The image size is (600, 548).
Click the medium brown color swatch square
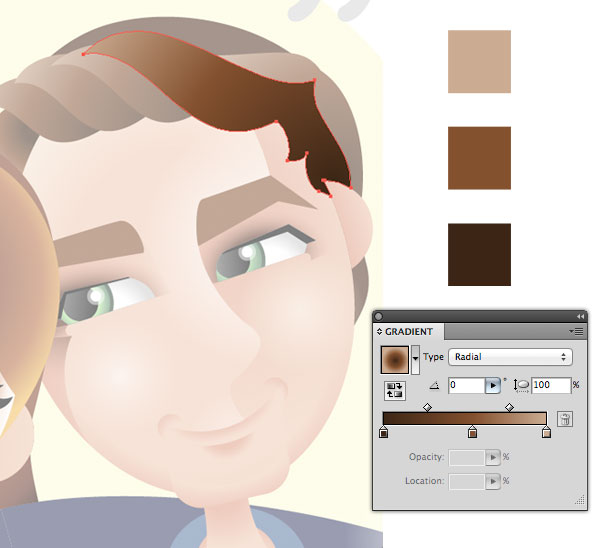click(x=479, y=158)
